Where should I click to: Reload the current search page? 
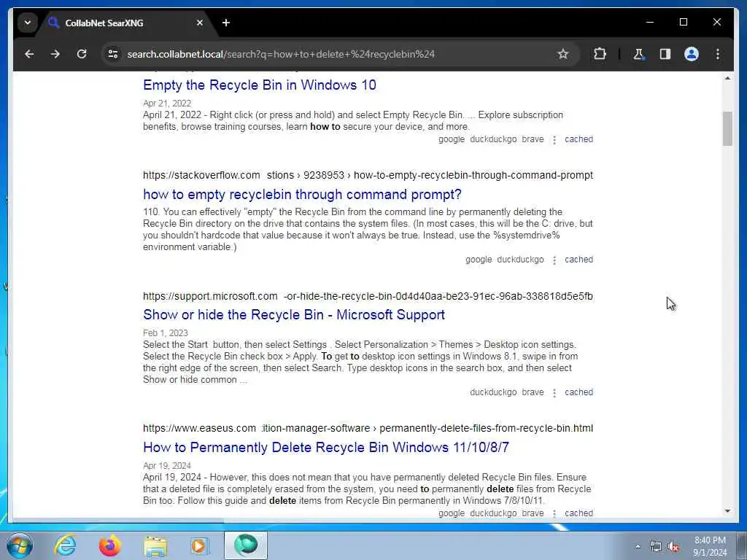point(82,54)
